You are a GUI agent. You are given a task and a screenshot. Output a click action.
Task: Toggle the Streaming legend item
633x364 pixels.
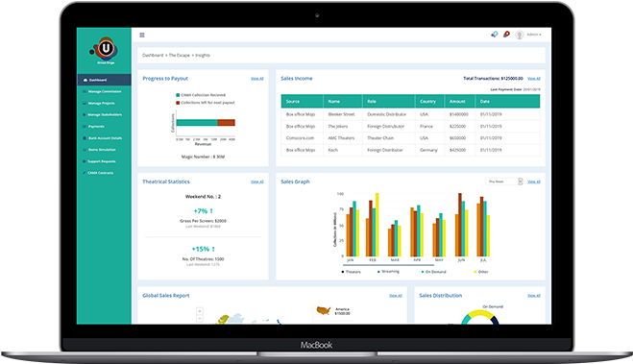pyautogui.click(x=388, y=272)
